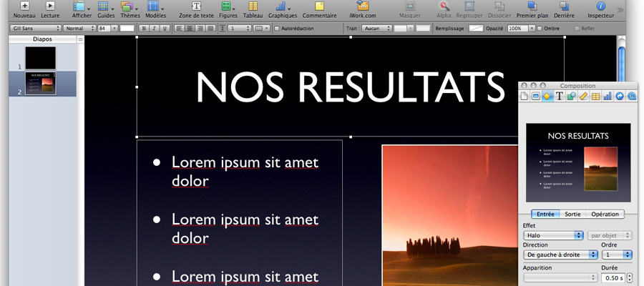Select the Build (diamond) inspector tab
Image resolution: width=644 pixels, height=286 pixels.
point(547,96)
